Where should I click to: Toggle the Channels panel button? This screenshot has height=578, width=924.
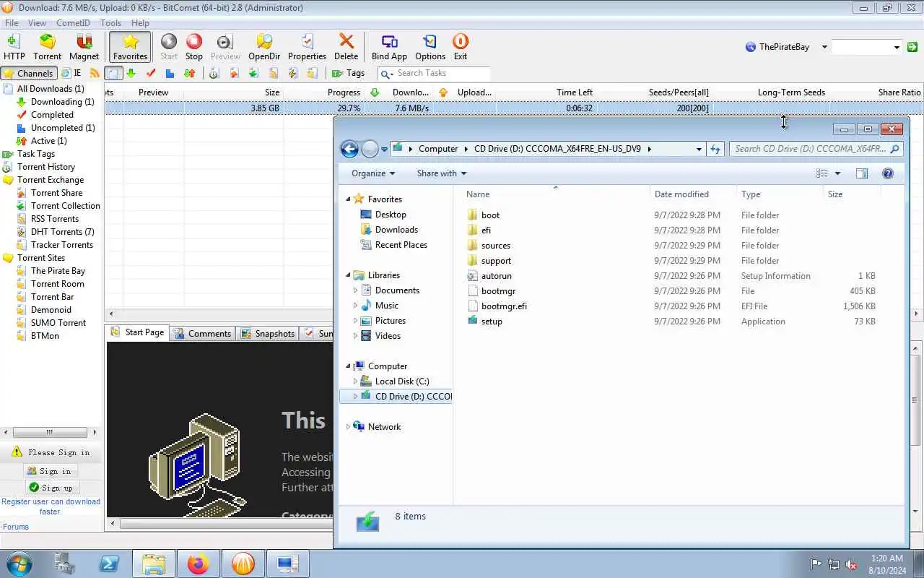(28, 73)
